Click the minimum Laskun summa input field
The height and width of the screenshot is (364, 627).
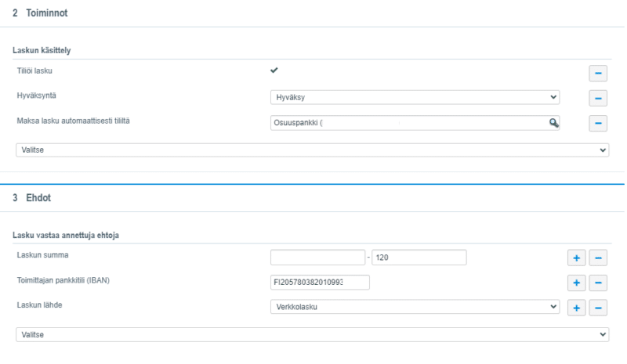(319, 258)
